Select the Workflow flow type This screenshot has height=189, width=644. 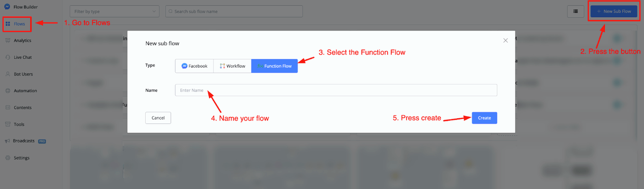point(232,66)
